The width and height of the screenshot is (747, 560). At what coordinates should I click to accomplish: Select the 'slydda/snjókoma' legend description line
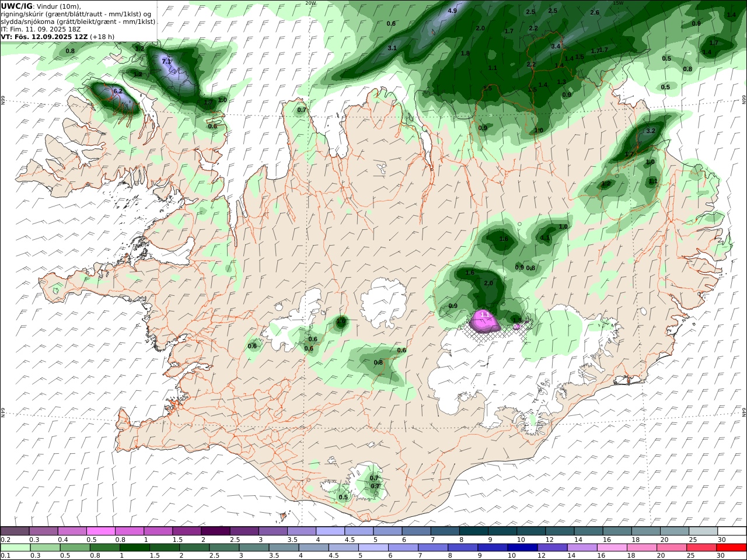(x=78, y=22)
